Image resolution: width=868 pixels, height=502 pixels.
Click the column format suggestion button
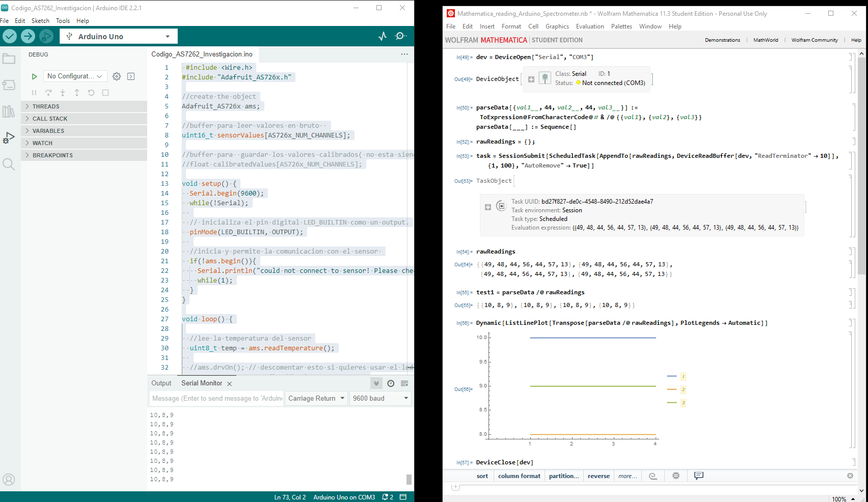519,476
